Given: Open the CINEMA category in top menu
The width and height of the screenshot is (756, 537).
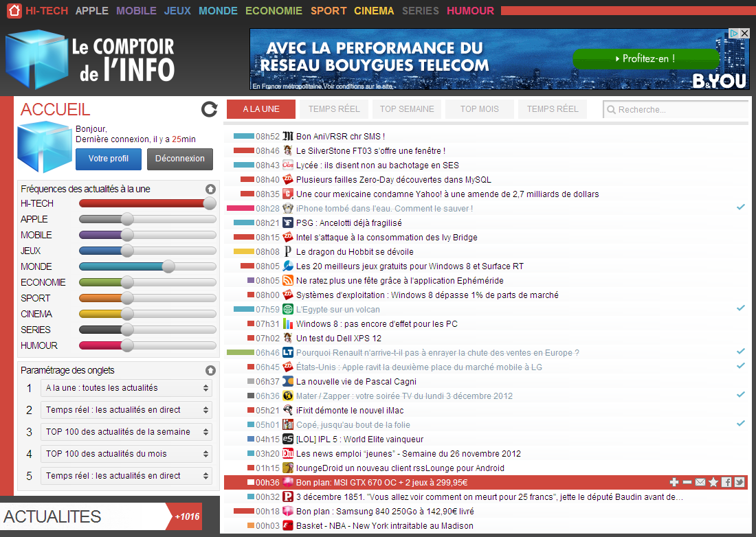Looking at the screenshot, I should 374,11.
